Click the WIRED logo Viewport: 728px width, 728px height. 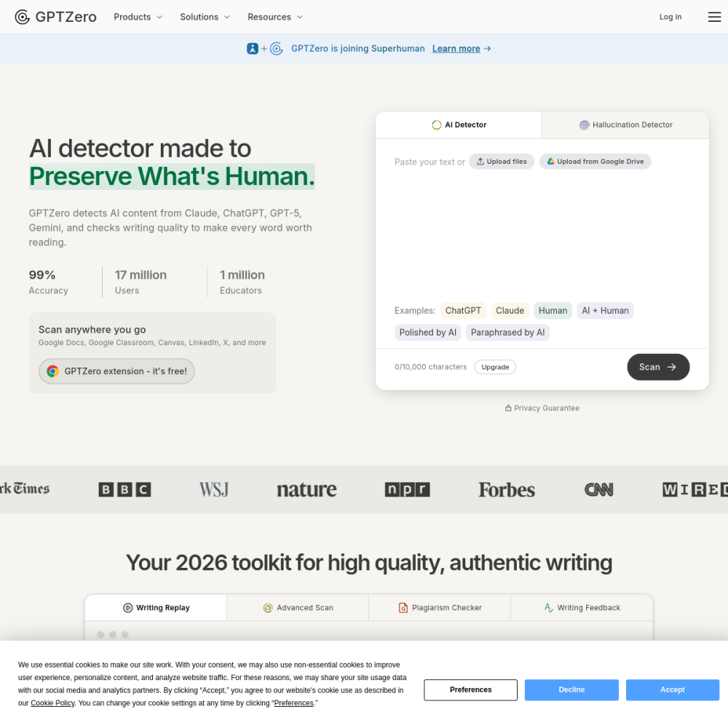[x=695, y=489]
